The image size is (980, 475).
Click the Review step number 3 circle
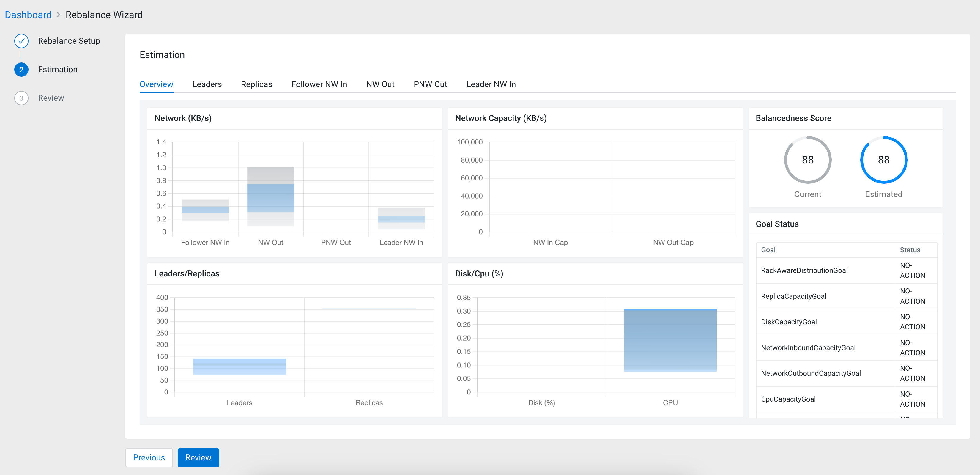click(x=21, y=98)
